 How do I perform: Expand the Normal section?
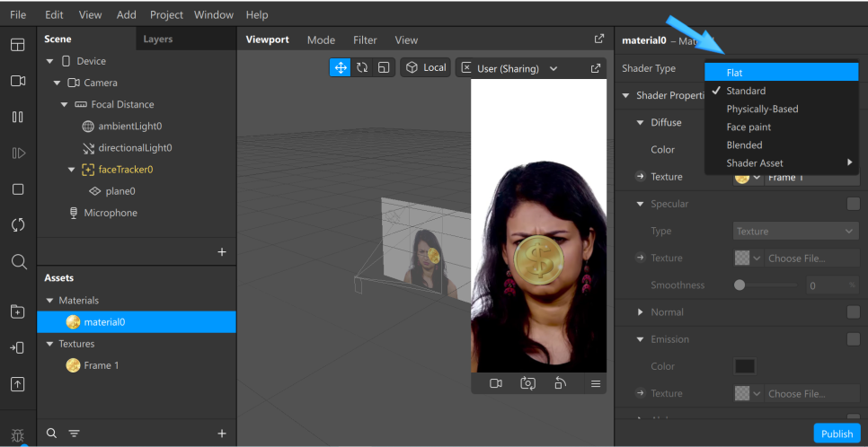pos(641,312)
